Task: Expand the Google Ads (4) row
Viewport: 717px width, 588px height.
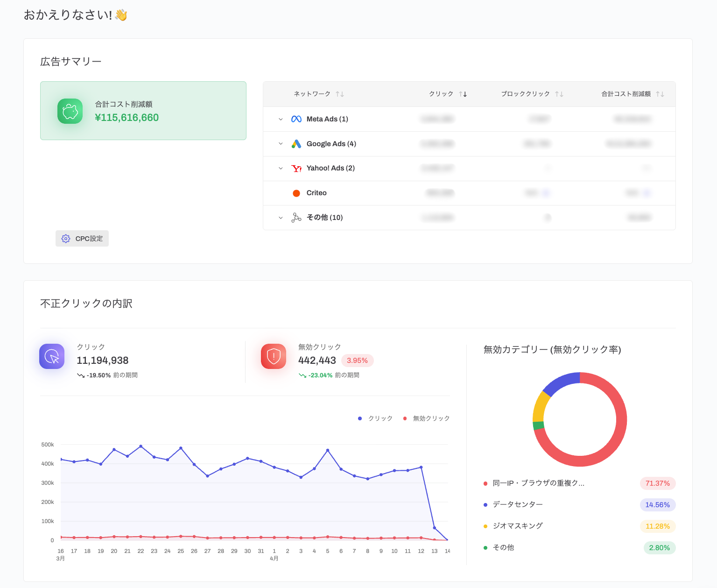Action: (x=281, y=144)
